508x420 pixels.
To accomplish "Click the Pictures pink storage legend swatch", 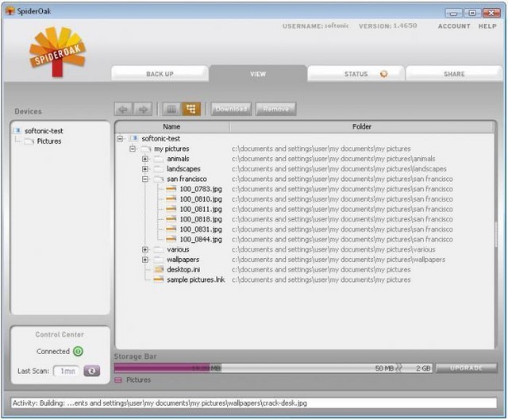I will 118,380.
